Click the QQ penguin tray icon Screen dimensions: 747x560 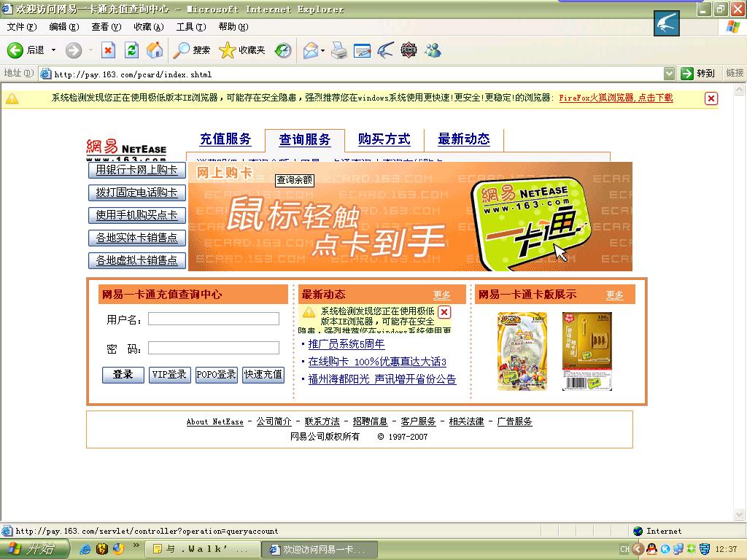pyautogui.click(x=651, y=549)
